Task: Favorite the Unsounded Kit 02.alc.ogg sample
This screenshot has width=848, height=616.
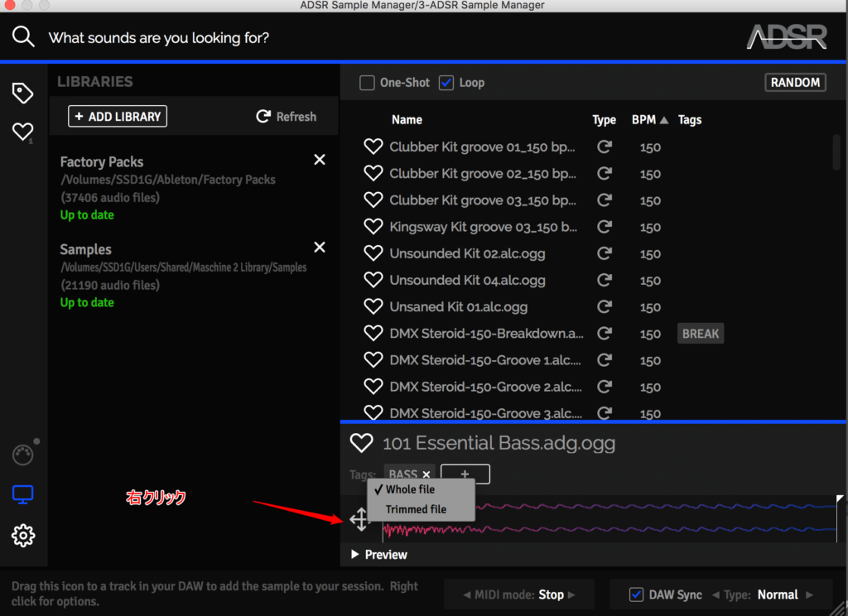Action: click(x=373, y=253)
